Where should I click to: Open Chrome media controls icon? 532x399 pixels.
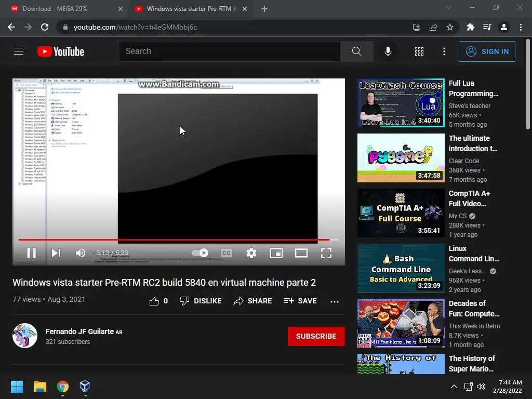[487, 27]
